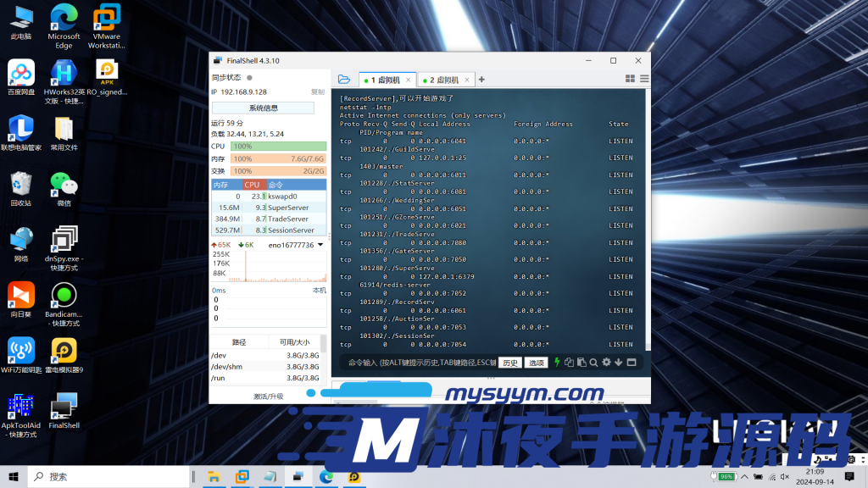Open the settings gear in the command toolbar

[606, 362]
